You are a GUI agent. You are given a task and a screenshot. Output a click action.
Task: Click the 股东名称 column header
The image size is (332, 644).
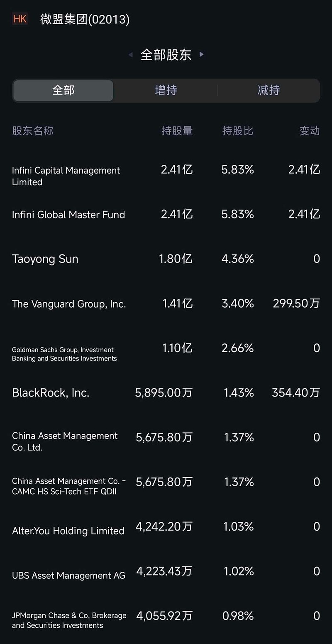(x=33, y=131)
